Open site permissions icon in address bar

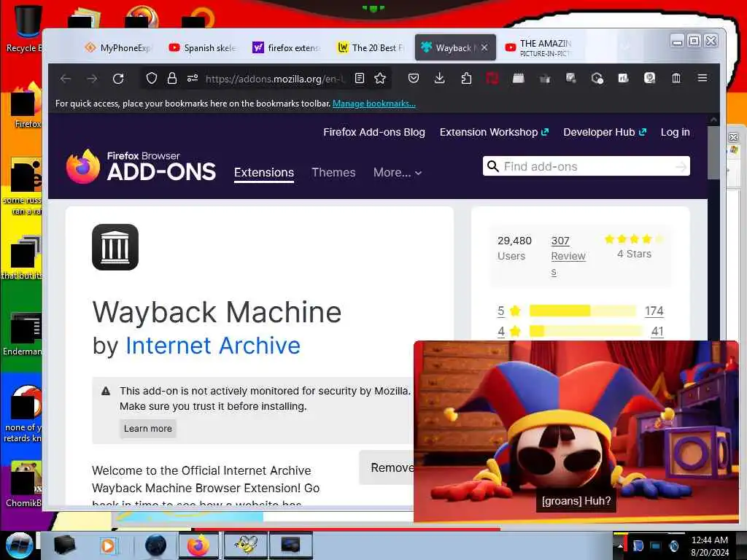pos(193,78)
